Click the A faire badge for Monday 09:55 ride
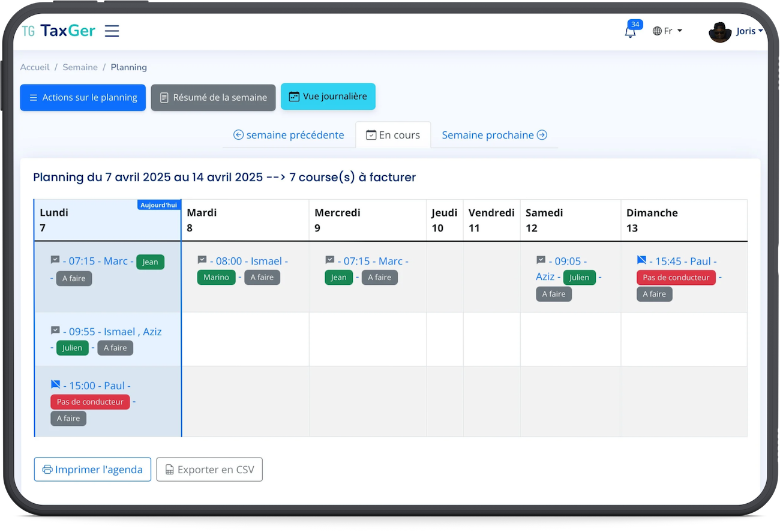Image resolution: width=780 pixels, height=532 pixels. coord(115,348)
